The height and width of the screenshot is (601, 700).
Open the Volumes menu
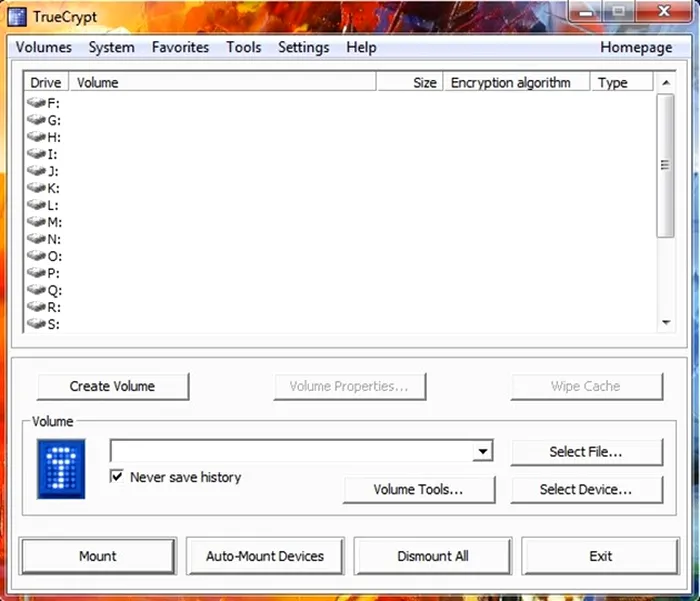[x=44, y=47]
